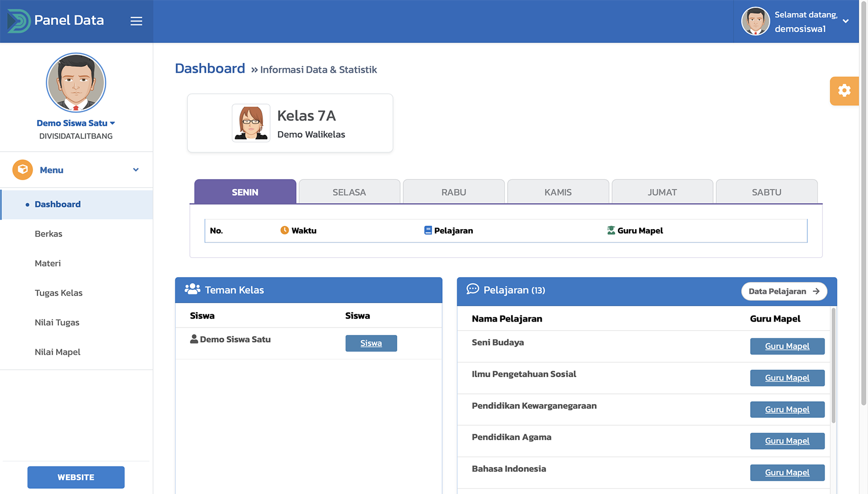Image resolution: width=868 pixels, height=494 pixels.
Task: Open the Data Pelajaran button
Action: tap(784, 291)
